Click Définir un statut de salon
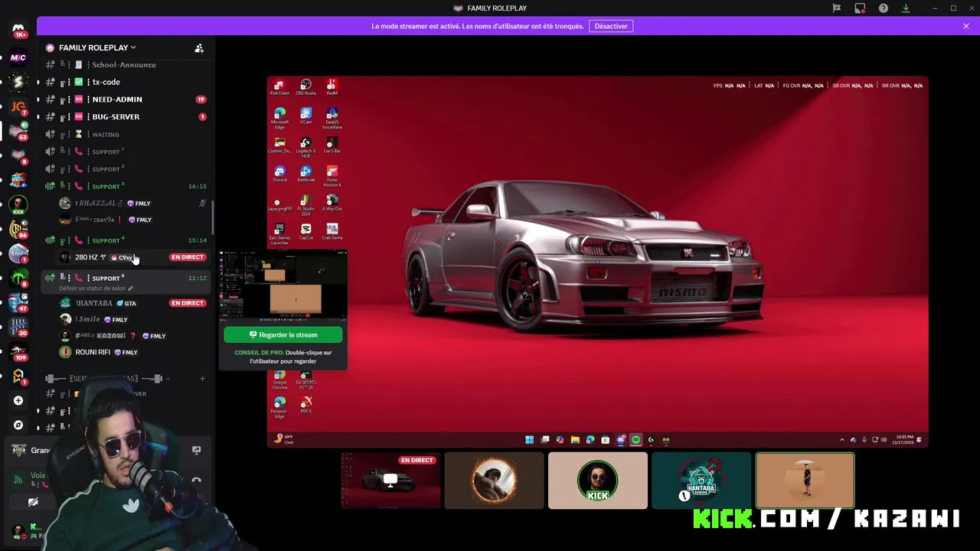The image size is (980, 551). coord(96,289)
